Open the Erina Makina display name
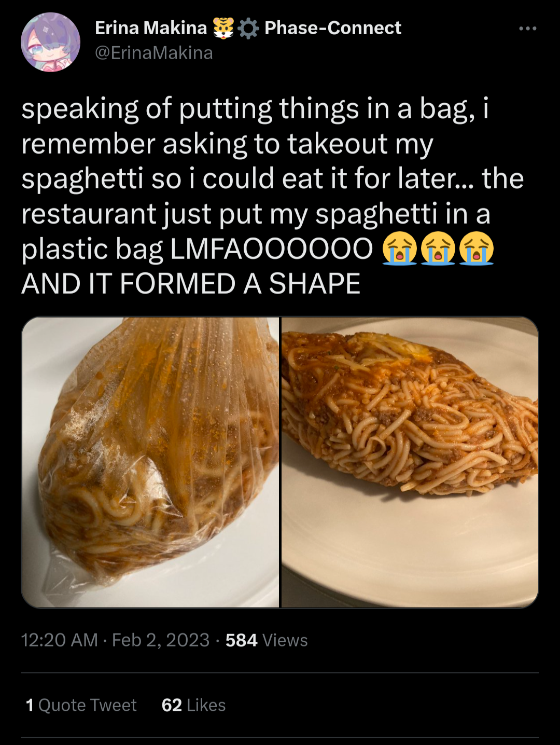Screen dimensions: 560x745 click(x=151, y=27)
